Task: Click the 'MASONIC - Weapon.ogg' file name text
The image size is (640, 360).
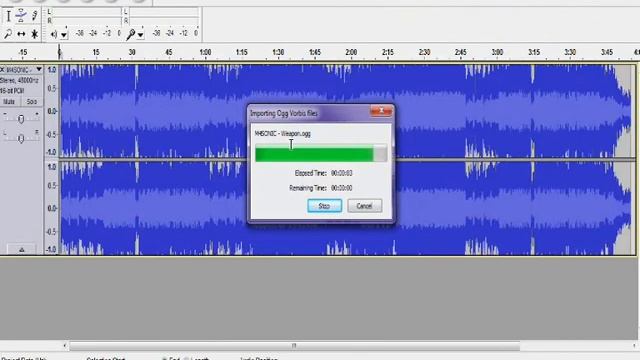Action: [282, 133]
